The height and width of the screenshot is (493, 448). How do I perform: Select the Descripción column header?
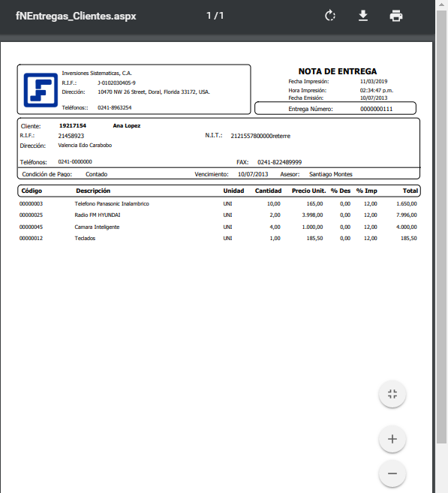click(93, 191)
